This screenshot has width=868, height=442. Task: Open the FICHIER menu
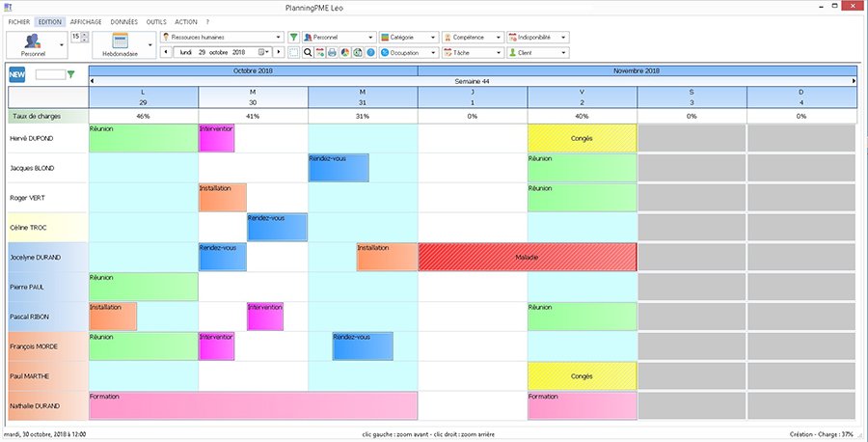(x=19, y=22)
